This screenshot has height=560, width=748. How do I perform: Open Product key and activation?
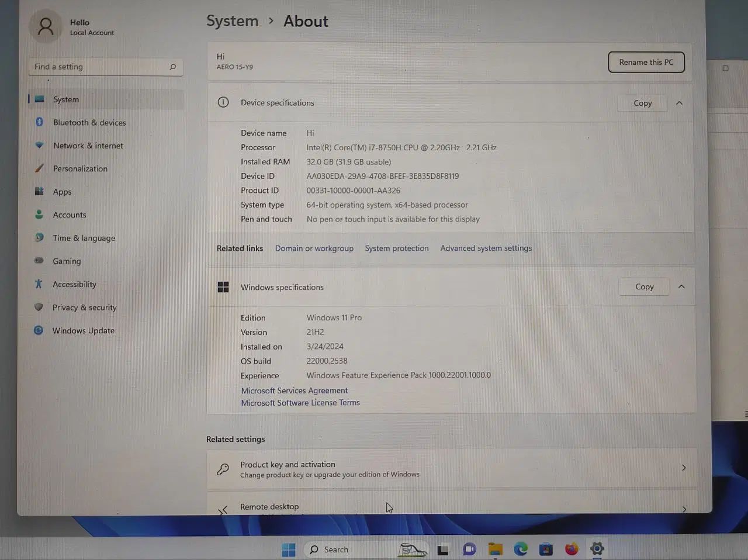click(452, 468)
